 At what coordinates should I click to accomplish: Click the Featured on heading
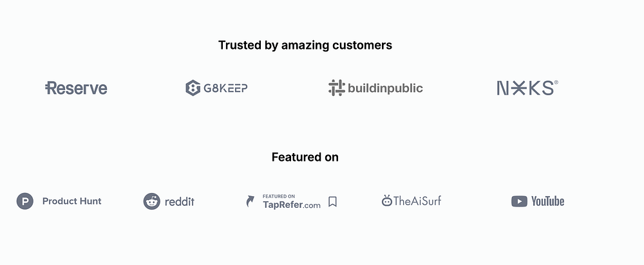[x=305, y=157]
